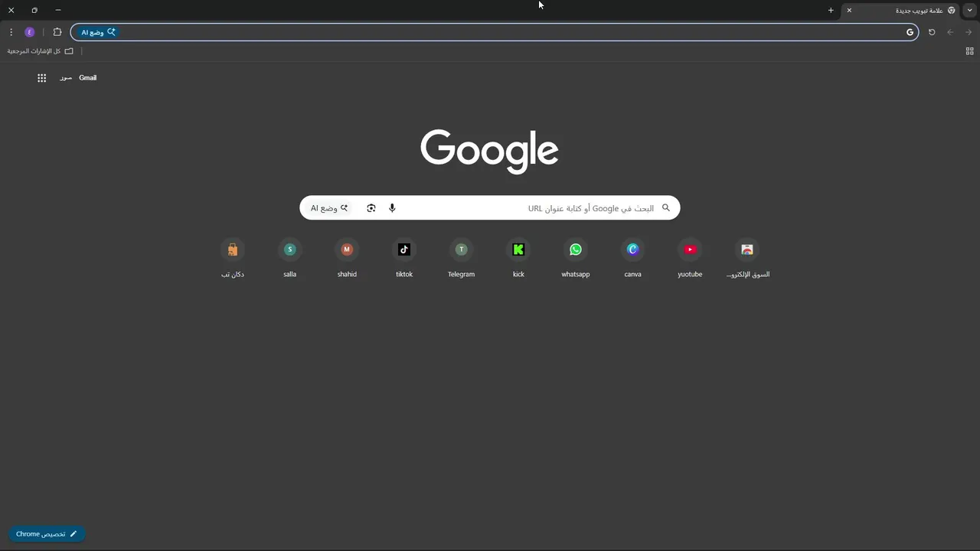
Task: Select the علامة تبويب جديدة tab
Action: tap(901, 11)
